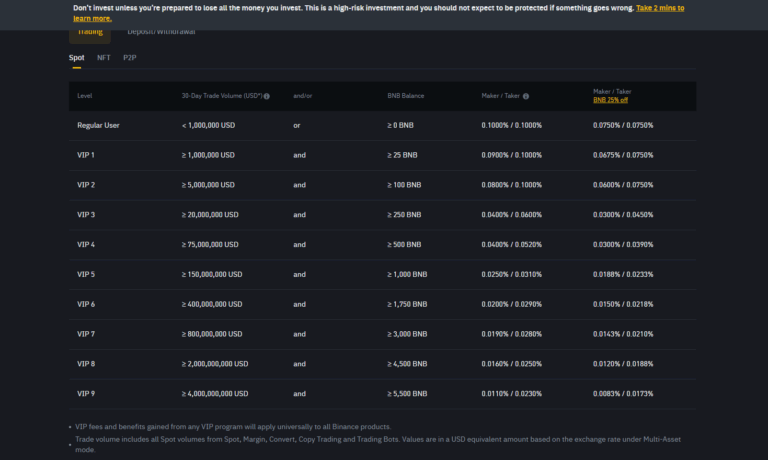
Task: Click the '0.0120% / 0.0188%' discounted fee cell
Action: click(623, 364)
